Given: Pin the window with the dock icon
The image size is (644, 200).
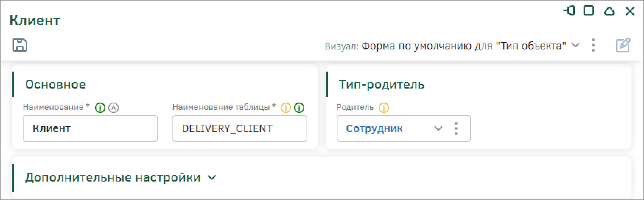Looking at the screenshot, I should click(569, 11).
